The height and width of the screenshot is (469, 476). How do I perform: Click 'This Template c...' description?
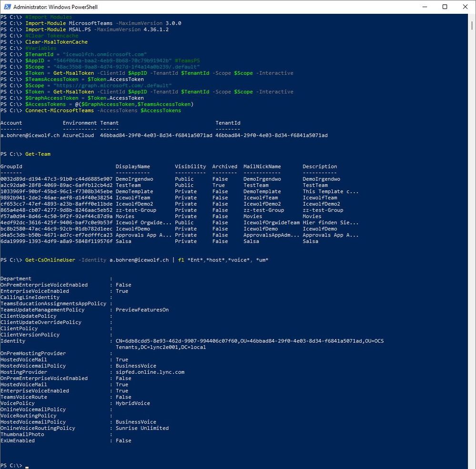(x=331, y=191)
